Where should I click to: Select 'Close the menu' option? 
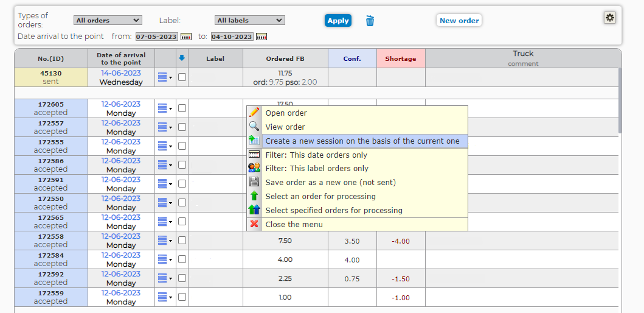coord(294,225)
